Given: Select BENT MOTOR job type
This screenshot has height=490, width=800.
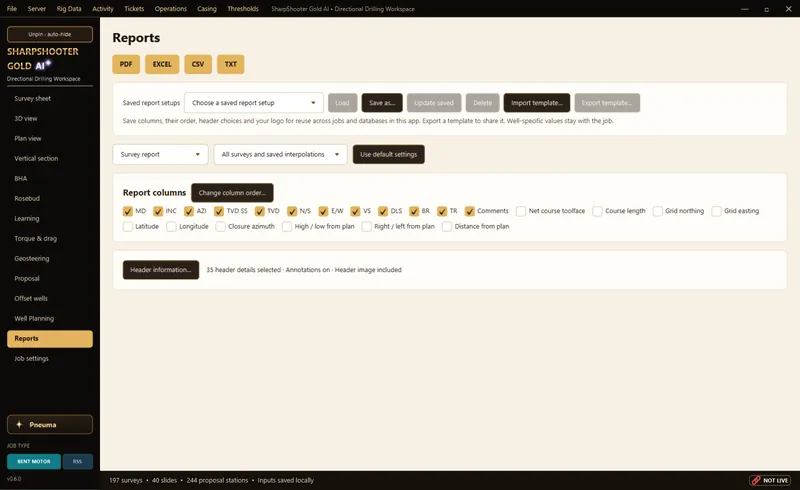Looking at the screenshot, I should 34,461.
